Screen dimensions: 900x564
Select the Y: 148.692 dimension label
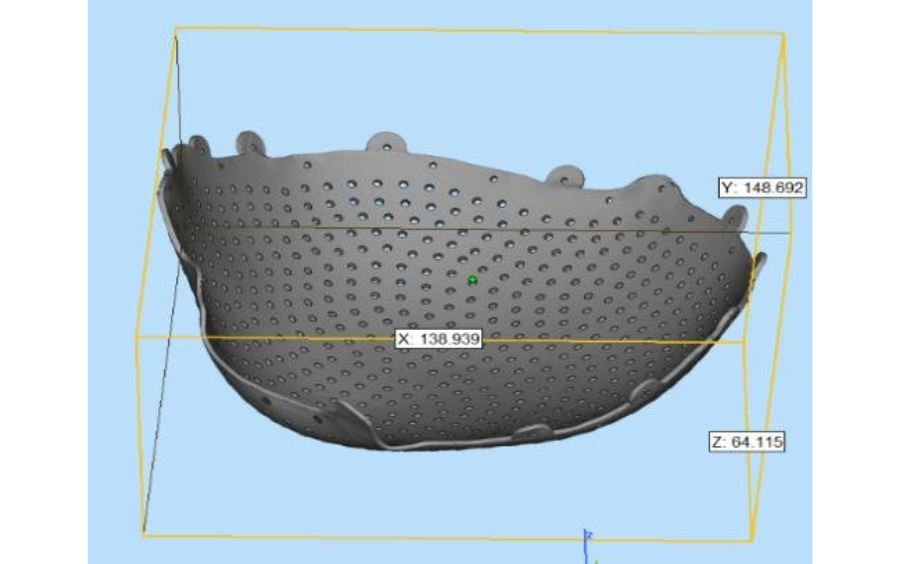762,187
